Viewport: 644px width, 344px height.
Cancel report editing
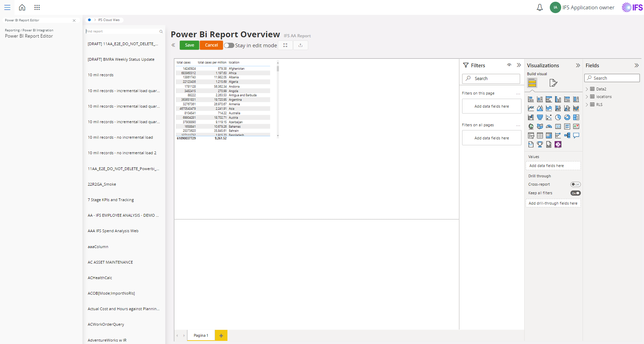click(x=211, y=45)
